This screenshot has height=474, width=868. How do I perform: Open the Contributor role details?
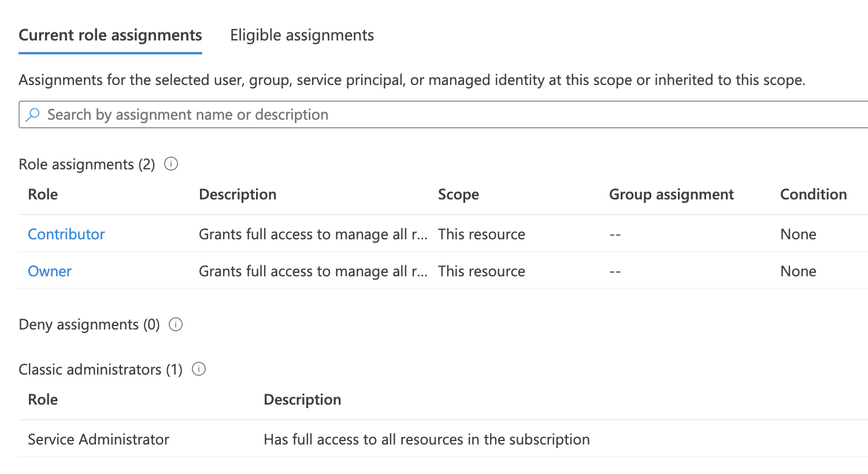[66, 234]
